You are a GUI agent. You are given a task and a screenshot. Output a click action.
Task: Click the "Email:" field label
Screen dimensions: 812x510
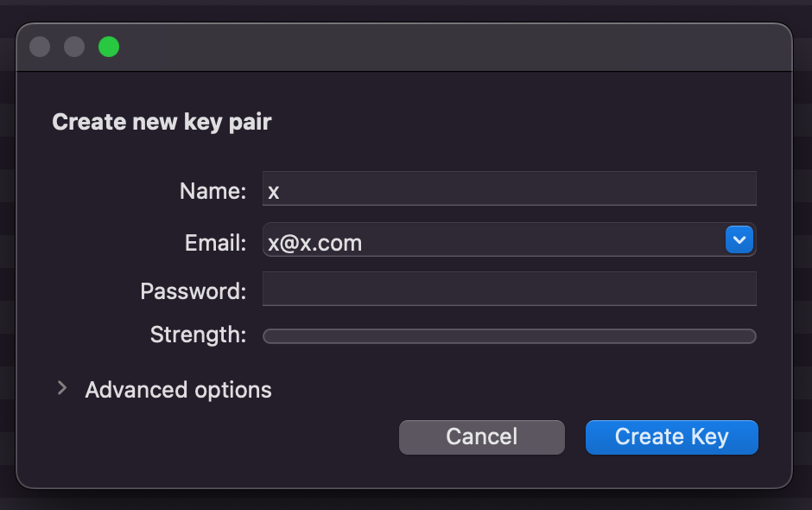click(x=215, y=243)
